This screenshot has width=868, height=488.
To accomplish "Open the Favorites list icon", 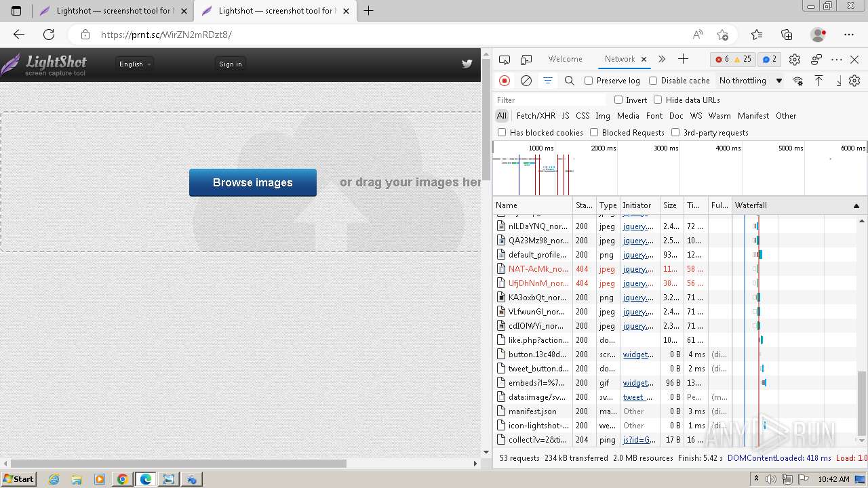I will [757, 35].
